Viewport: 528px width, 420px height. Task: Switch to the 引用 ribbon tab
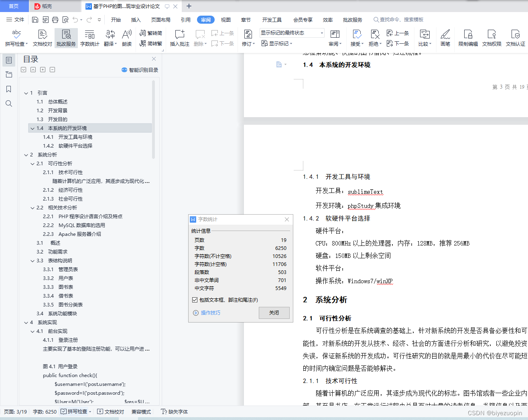point(185,20)
